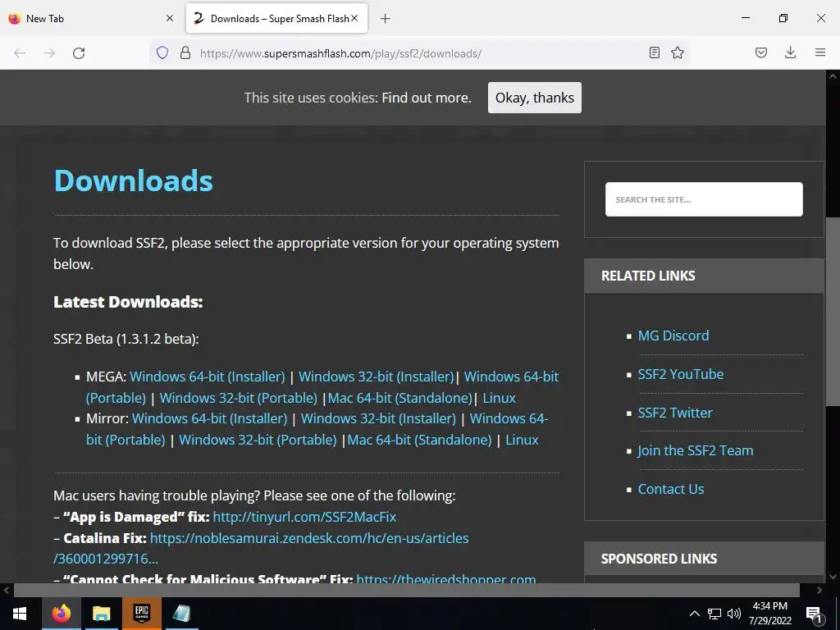This screenshot has width=840, height=630.
Task: Open Mirror Mac 64-bit (Standalone) link
Action: point(419,440)
